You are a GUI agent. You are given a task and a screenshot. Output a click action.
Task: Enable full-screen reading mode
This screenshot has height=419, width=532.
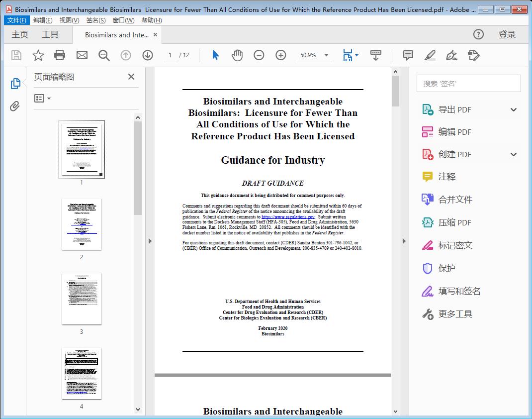point(375,55)
